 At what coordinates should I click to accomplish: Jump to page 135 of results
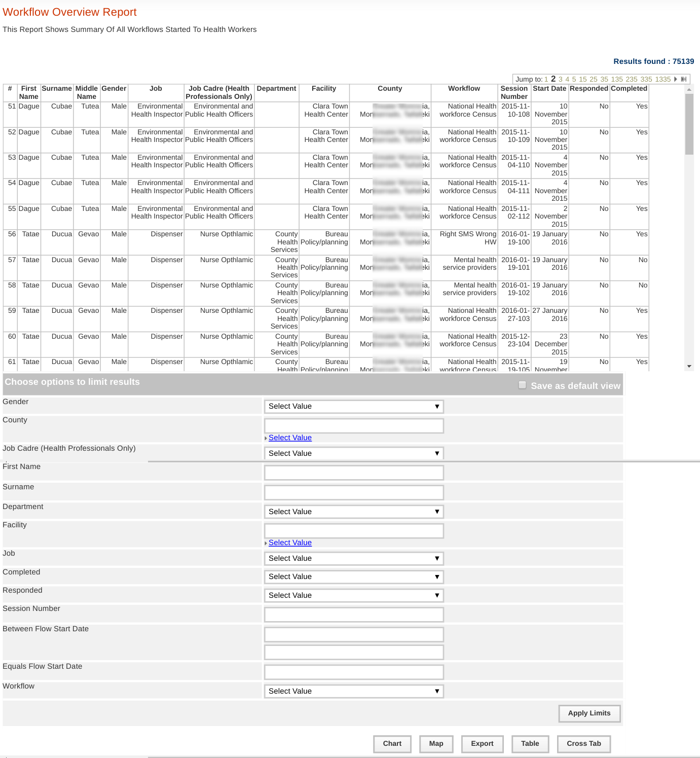tap(617, 79)
